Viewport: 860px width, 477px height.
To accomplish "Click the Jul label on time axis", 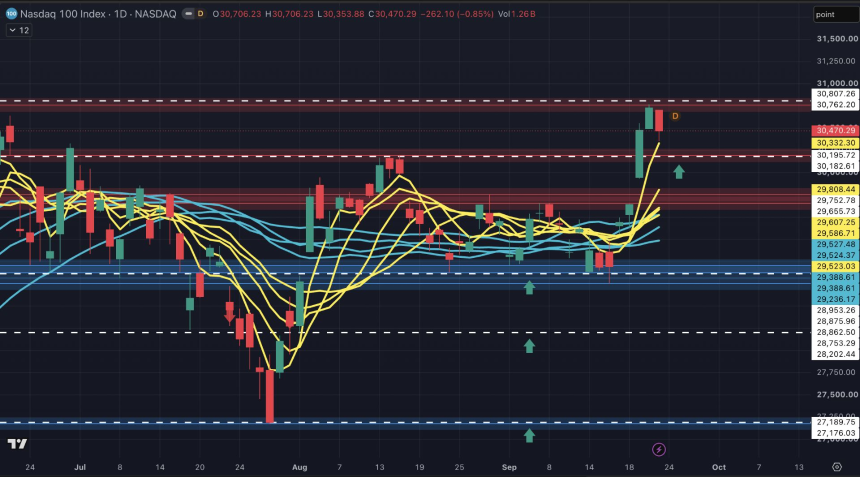I will (x=80, y=467).
